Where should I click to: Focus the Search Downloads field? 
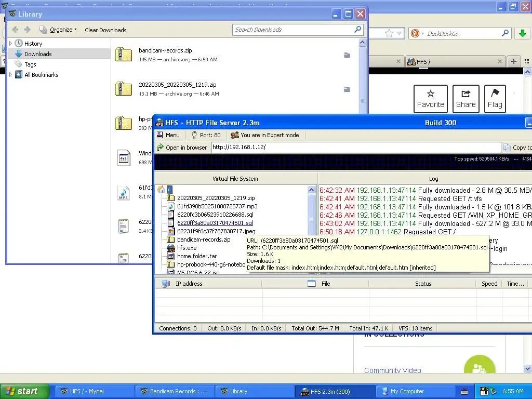(x=293, y=30)
